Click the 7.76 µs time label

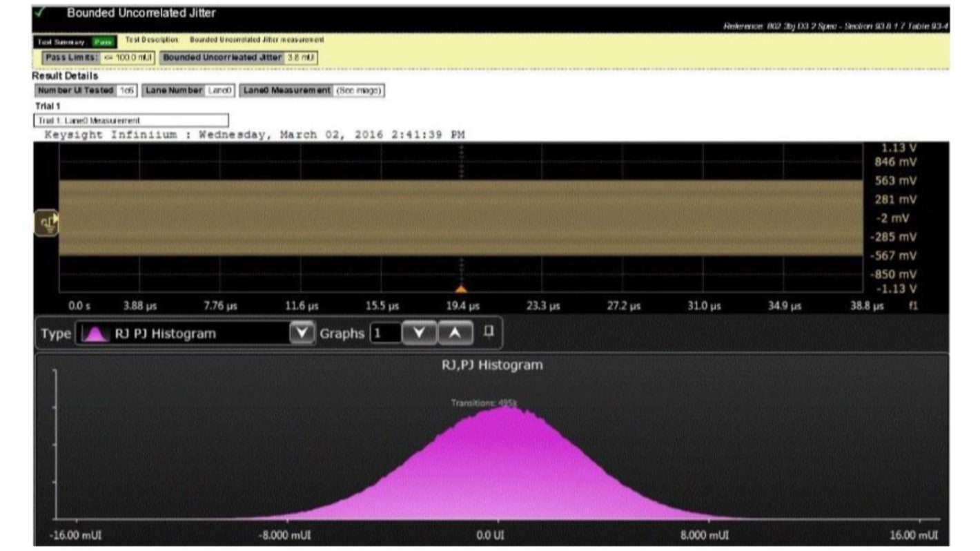[221, 305]
